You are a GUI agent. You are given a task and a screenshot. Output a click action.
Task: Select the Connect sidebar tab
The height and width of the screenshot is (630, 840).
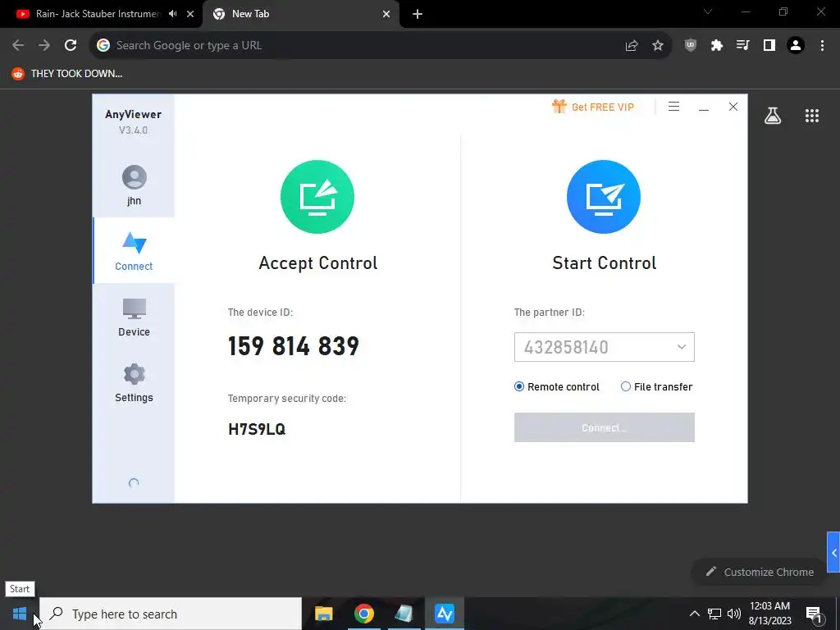(x=134, y=251)
